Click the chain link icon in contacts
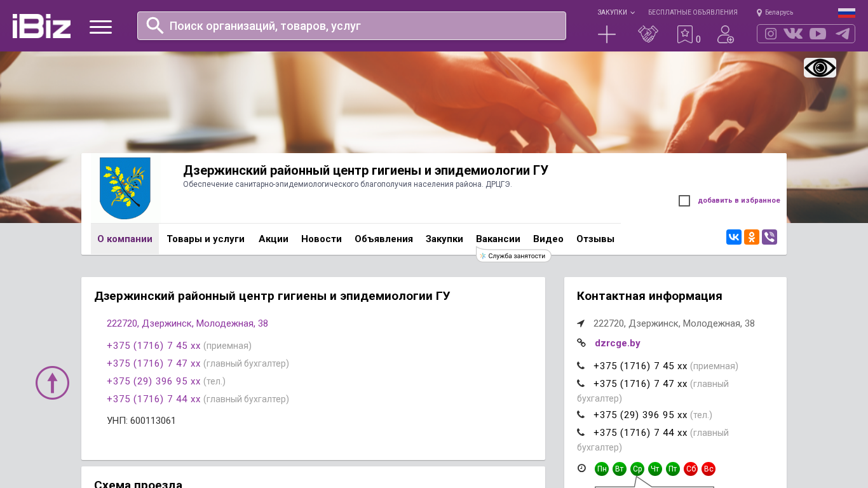This screenshot has height=488, width=868. (581, 343)
